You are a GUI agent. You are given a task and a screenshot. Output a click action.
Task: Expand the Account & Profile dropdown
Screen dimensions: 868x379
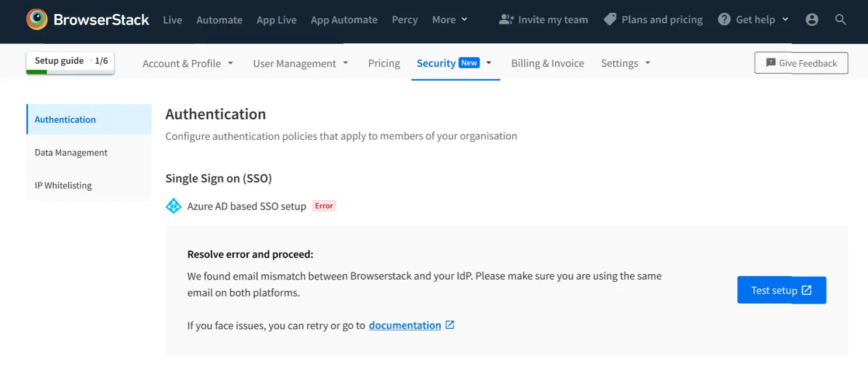coord(188,63)
